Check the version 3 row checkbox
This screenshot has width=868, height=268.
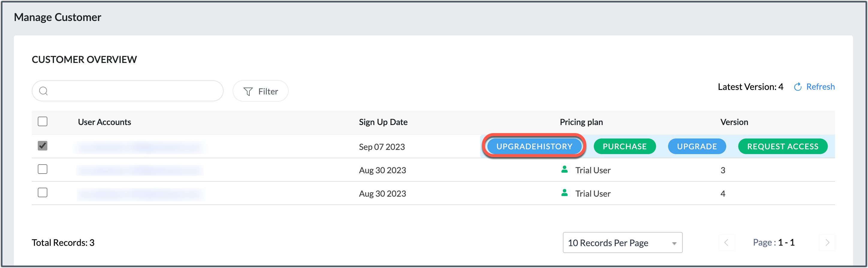[x=43, y=169]
